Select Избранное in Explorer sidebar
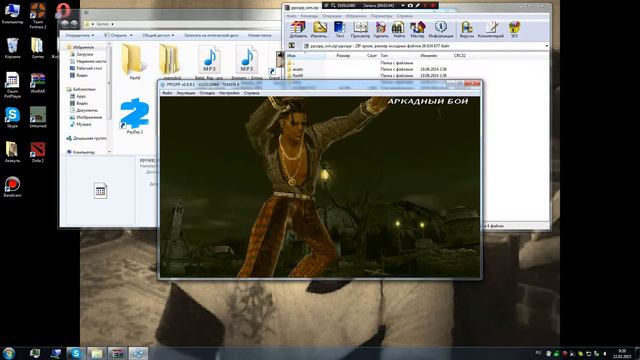Viewport: 640px width, 360px height. [x=80, y=47]
